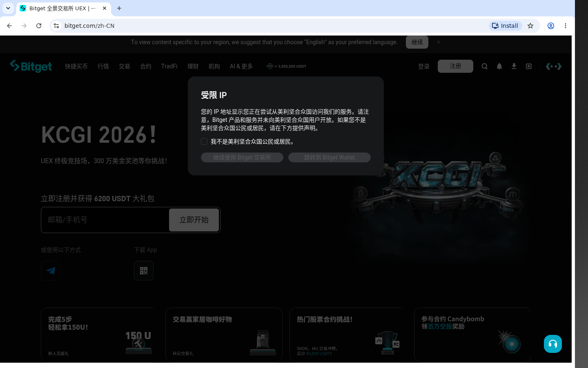Open a new browser tab

click(x=119, y=8)
